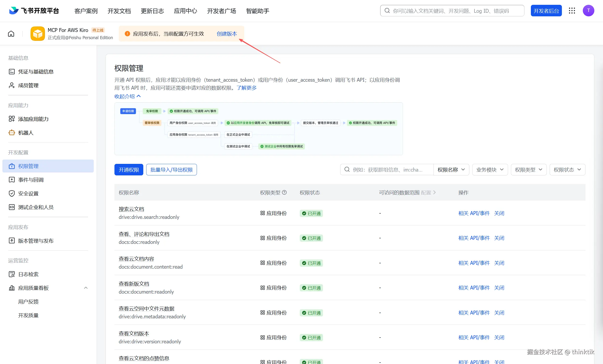
Task: Click the MCP For AWS Kiro app icon
Action: 38,34
